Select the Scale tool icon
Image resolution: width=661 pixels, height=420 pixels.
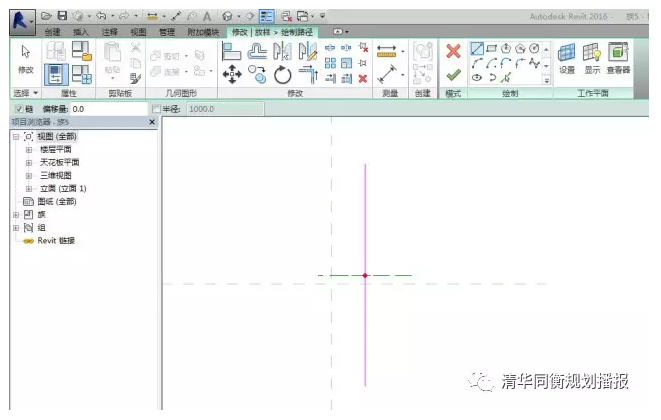coord(347,63)
